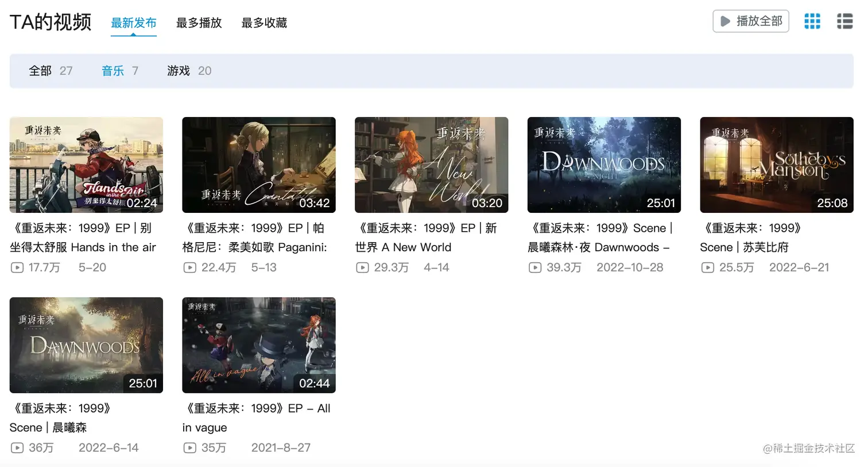
Task: Open the Hands in the Air video thumbnail
Action: (86, 165)
